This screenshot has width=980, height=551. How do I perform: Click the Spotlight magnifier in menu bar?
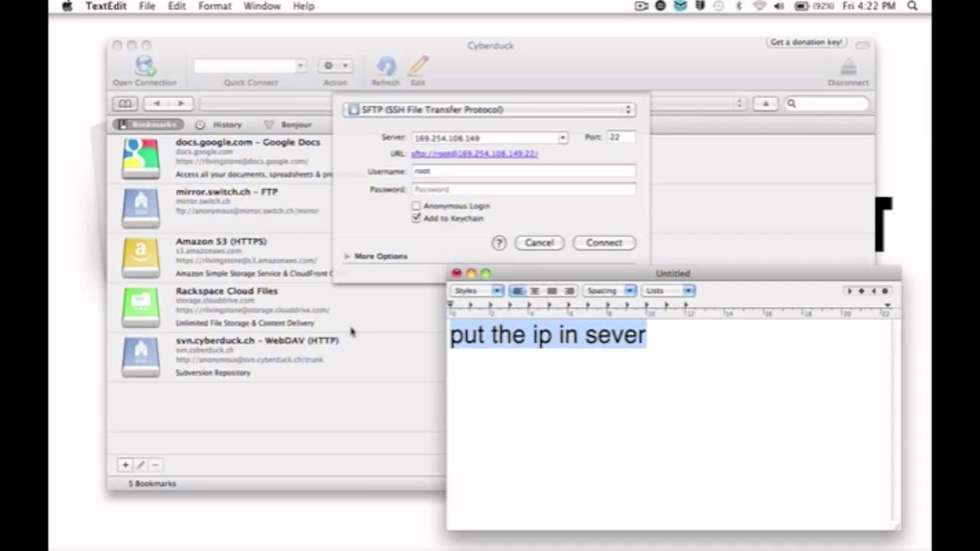click(x=912, y=6)
